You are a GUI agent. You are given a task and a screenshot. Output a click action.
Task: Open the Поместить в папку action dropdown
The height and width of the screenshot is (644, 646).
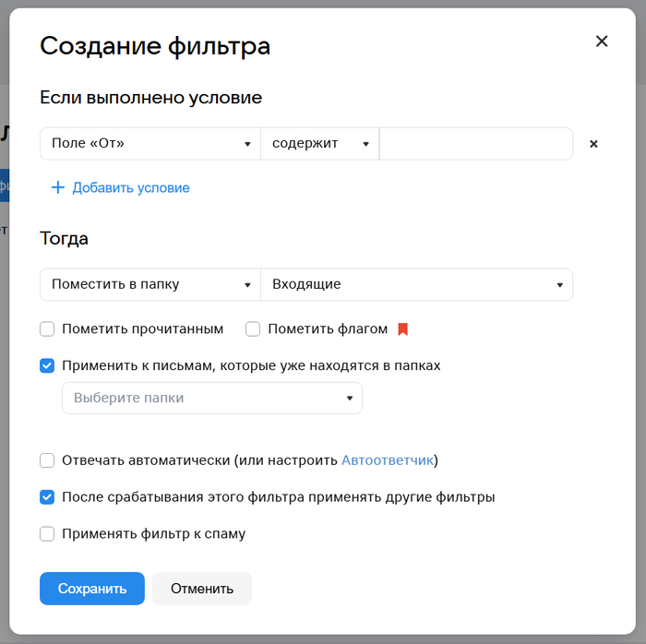tap(150, 284)
